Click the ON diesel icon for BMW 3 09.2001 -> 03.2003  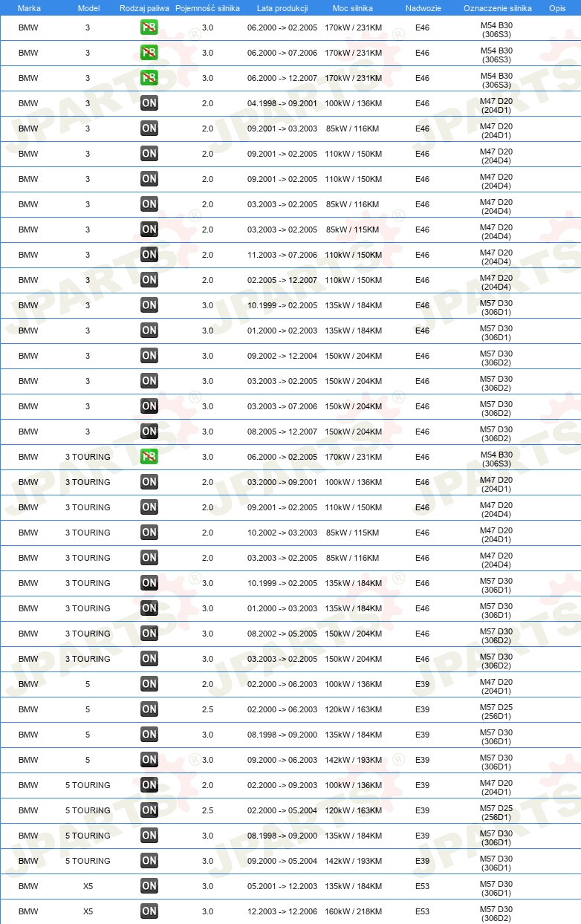coord(149,128)
